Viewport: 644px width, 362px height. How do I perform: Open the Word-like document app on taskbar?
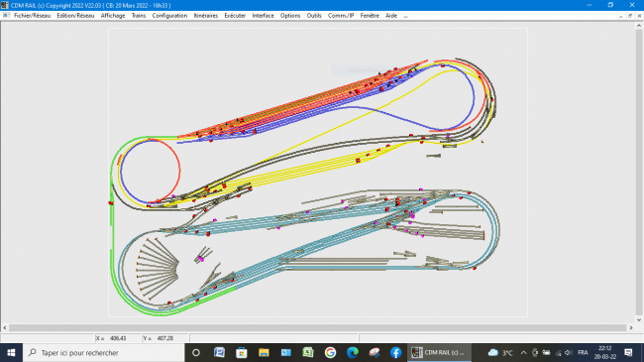tap(219, 352)
